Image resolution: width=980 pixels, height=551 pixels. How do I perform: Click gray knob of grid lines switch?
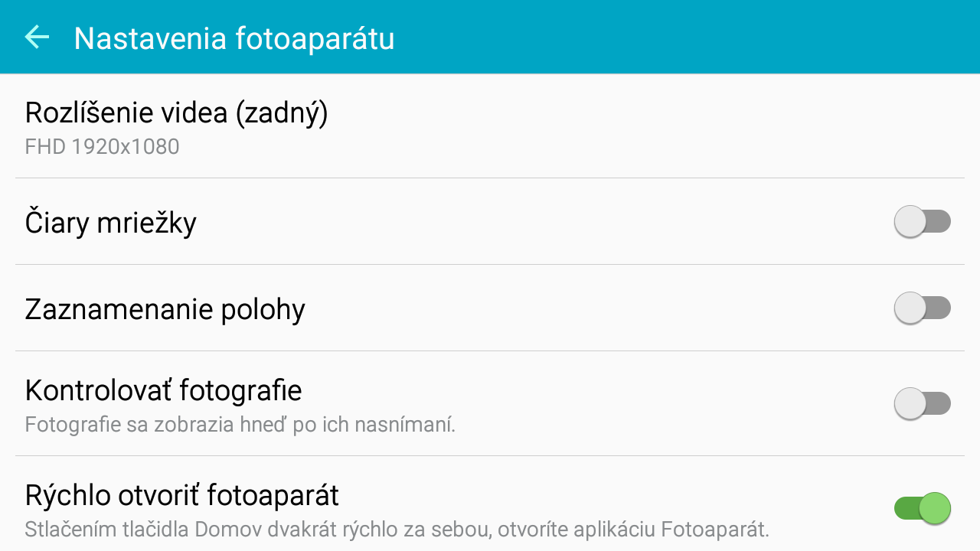910,222
